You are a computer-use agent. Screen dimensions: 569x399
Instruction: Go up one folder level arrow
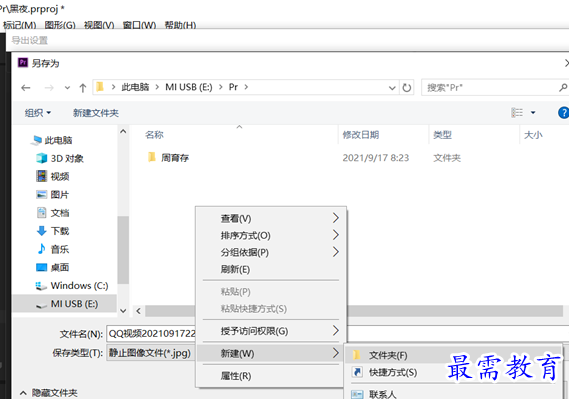[x=83, y=88]
